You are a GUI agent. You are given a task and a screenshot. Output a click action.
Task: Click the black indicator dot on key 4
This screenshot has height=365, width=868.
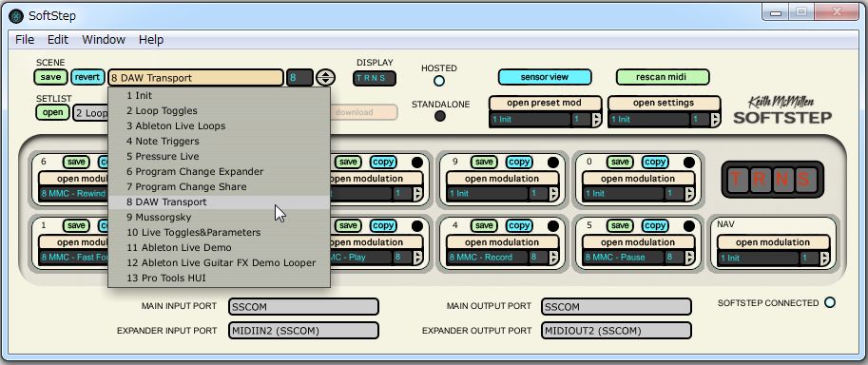click(x=553, y=226)
